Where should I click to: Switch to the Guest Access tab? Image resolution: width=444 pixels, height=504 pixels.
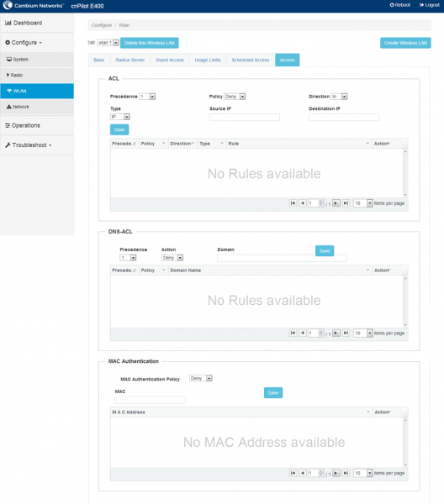[170, 60]
